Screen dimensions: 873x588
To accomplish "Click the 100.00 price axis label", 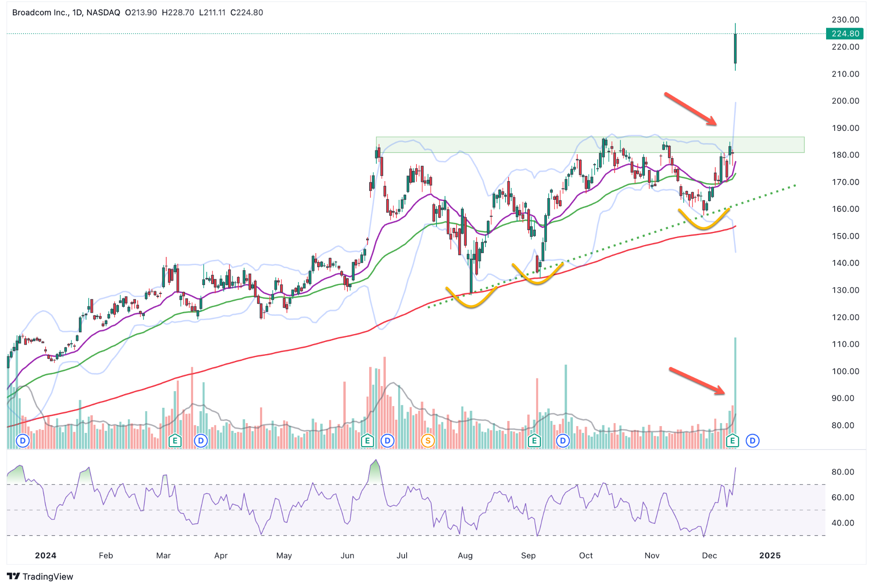I will 845,372.
